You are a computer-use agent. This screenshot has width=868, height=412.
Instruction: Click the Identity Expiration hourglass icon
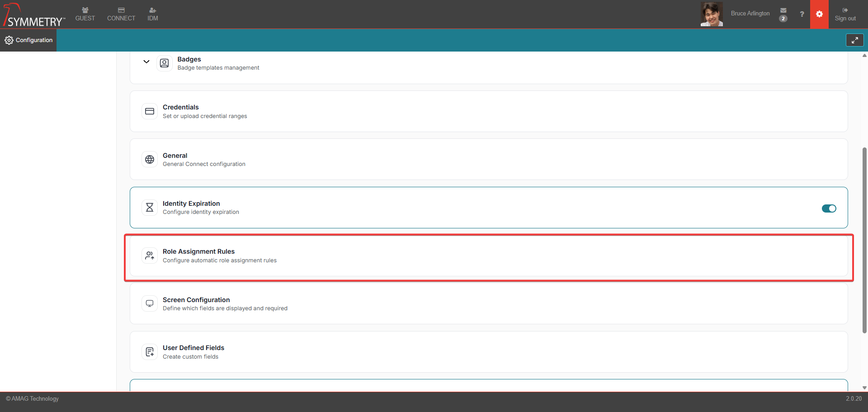click(150, 208)
